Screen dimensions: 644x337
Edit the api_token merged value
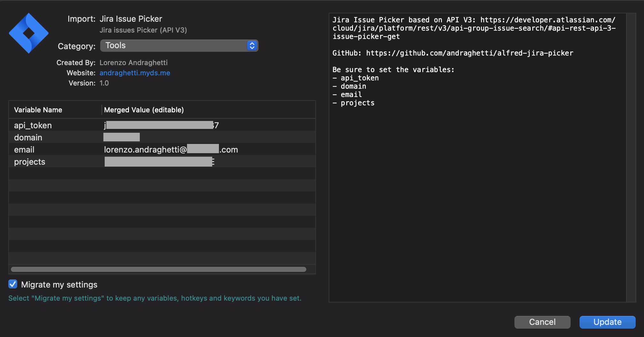click(x=160, y=125)
